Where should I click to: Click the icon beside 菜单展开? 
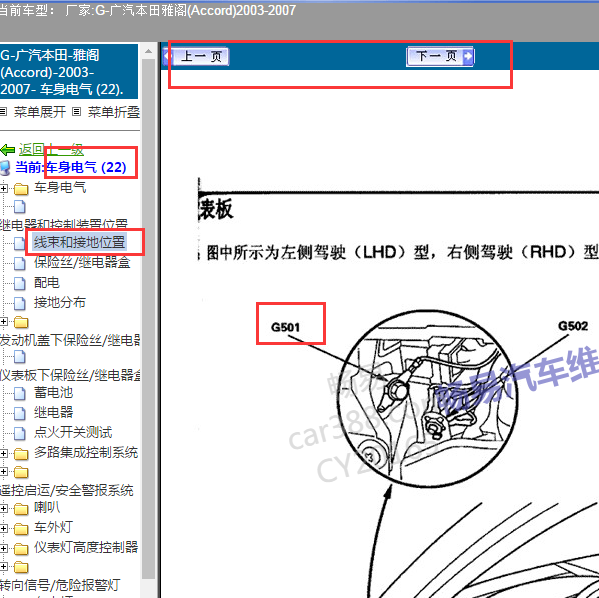[3, 112]
